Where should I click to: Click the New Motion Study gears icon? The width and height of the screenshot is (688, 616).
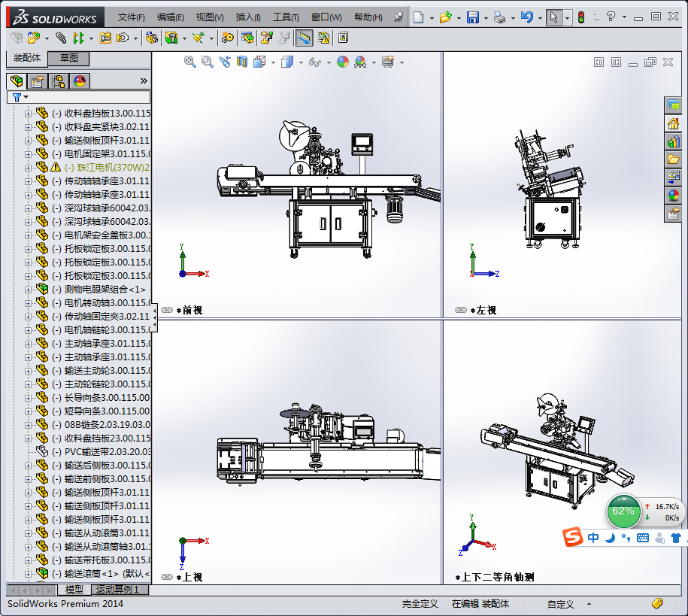coord(227,38)
